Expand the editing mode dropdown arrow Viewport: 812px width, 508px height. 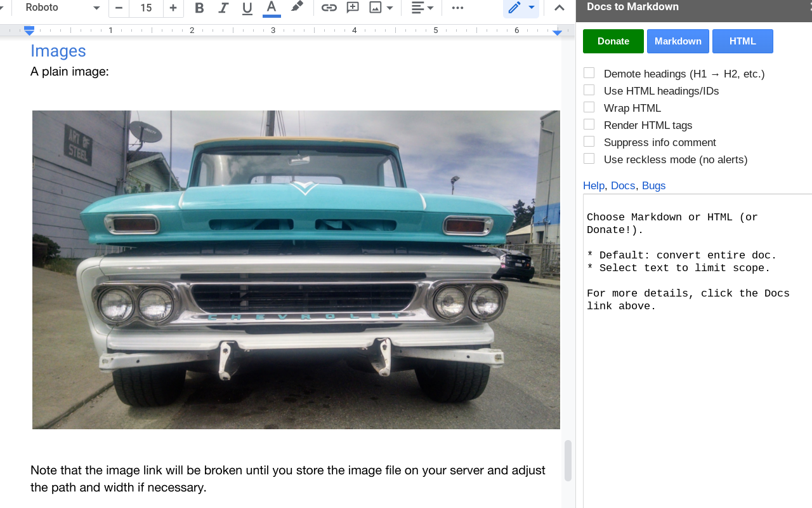pyautogui.click(x=532, y=8)
